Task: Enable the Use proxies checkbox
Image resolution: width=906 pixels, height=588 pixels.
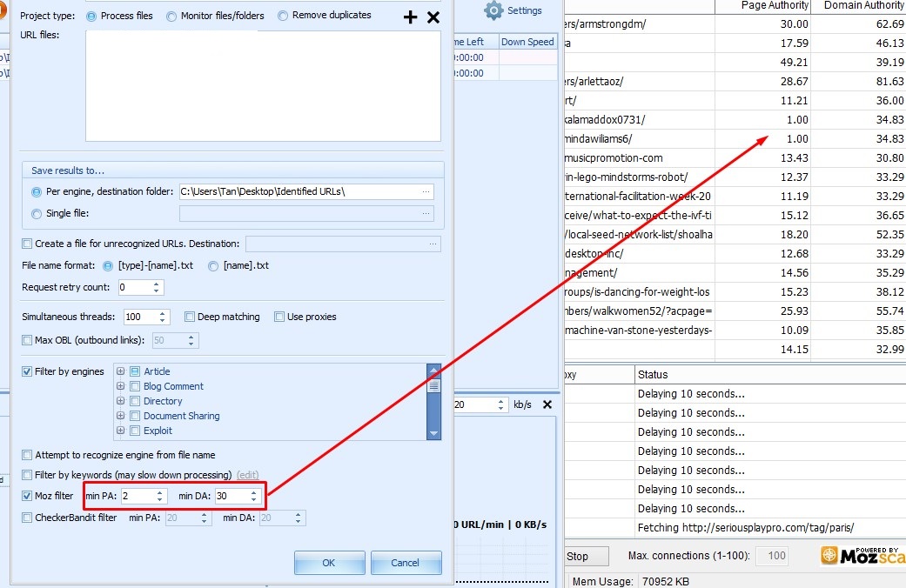Action: (x=279, y=317)
